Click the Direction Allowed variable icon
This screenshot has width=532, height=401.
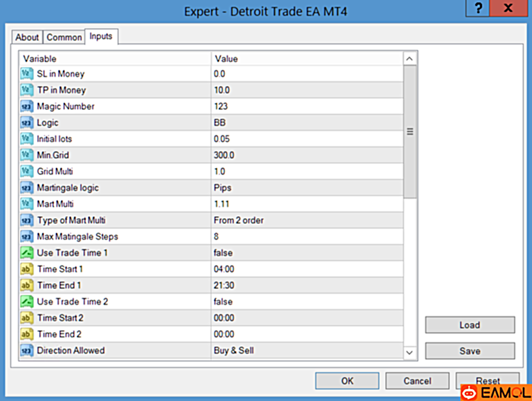(x=27, y=351)
